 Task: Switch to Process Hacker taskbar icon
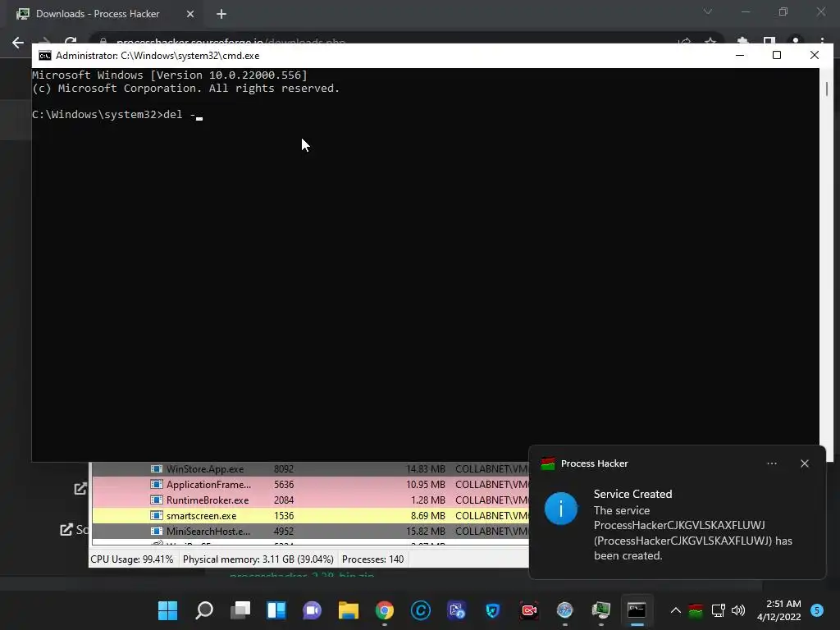coord(601,610)
